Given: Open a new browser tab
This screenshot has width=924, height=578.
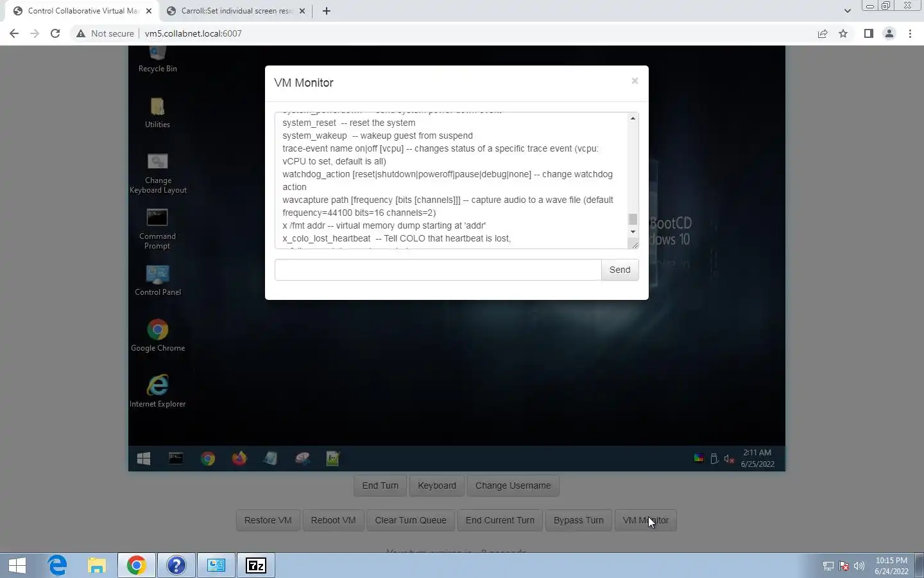Looking at the screenshot, I should [x=327, y=11].
